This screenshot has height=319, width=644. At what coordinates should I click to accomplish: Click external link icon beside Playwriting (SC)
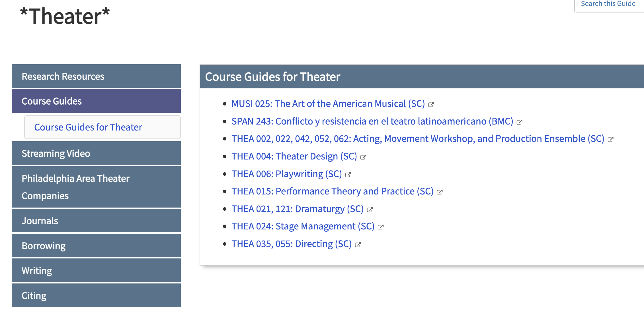coord(348,175)
